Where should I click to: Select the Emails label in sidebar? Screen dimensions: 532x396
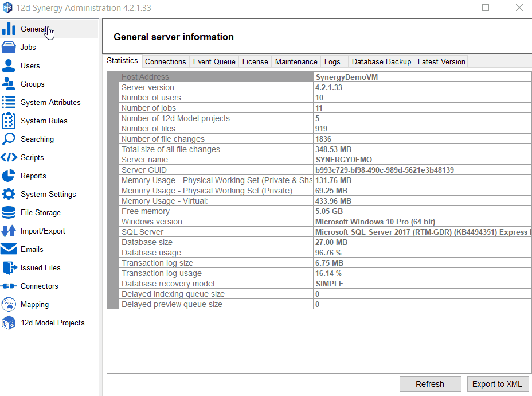(32, 249)
